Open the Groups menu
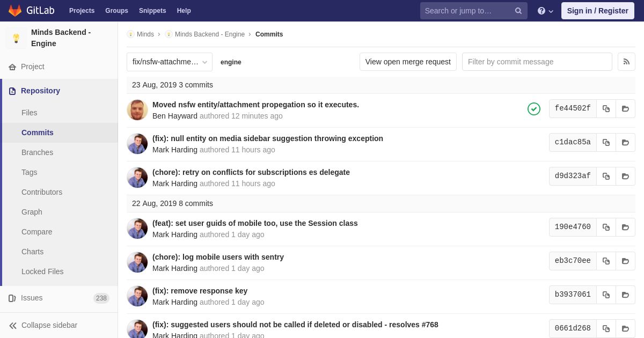644x338 pixels. pyautogui.click(x=116, y=11)
